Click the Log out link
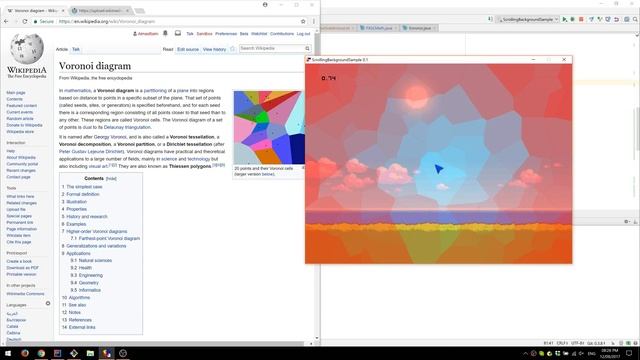 pos(303,34)
